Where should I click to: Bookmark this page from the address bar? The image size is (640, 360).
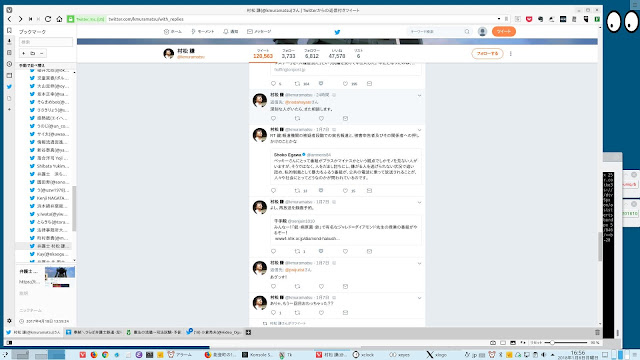pyautogui.click(x=507, y=19)
